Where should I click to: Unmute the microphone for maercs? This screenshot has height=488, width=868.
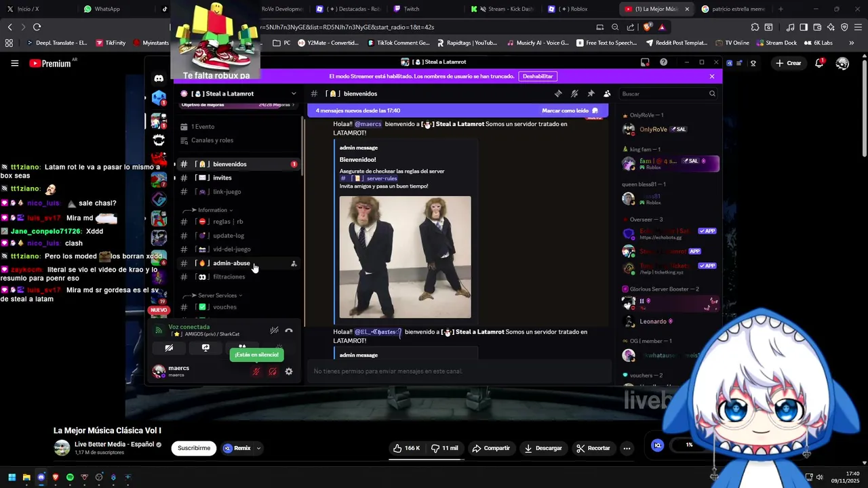tap(256, 371)
